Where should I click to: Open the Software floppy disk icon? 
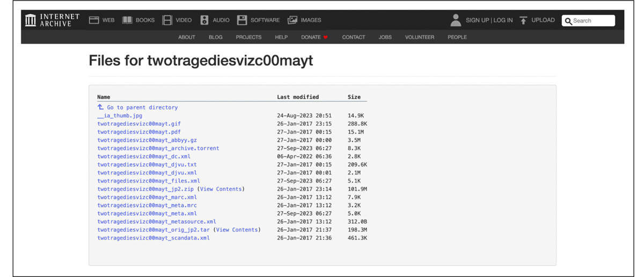pyautogui.click(x=242, y=20)
